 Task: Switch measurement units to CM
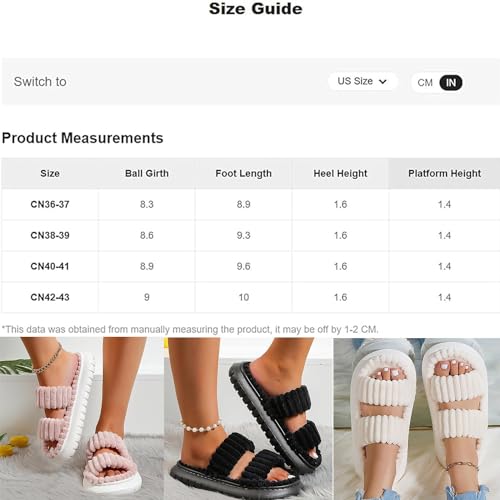(x=425, y=82)
